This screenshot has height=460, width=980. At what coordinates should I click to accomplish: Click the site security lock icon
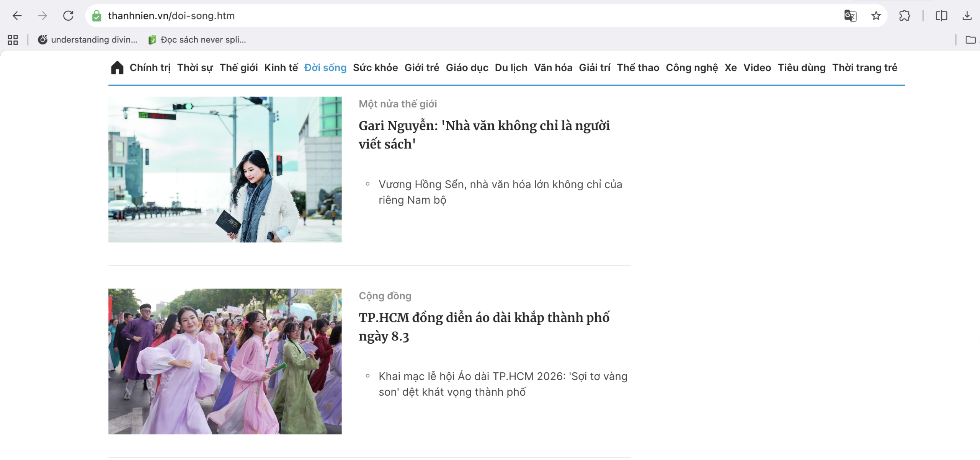97,16
